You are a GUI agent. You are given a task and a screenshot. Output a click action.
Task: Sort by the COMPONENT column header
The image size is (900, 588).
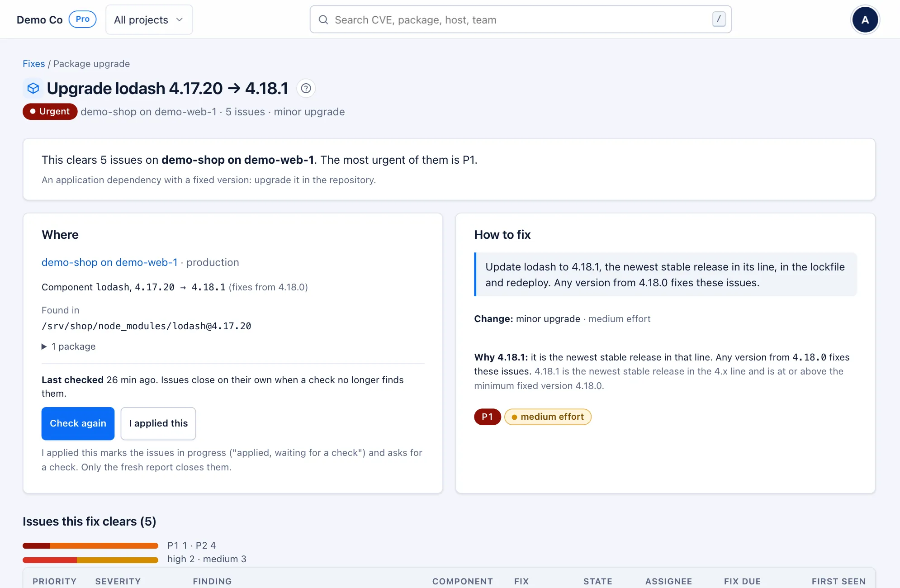(x=462, y=581)
